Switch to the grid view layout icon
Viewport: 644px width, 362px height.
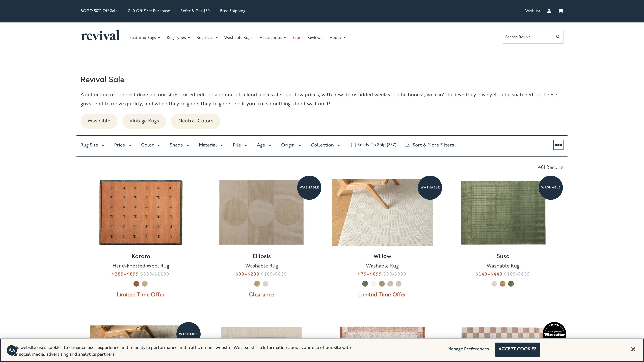pyautogui.click(x=558, y=145)
